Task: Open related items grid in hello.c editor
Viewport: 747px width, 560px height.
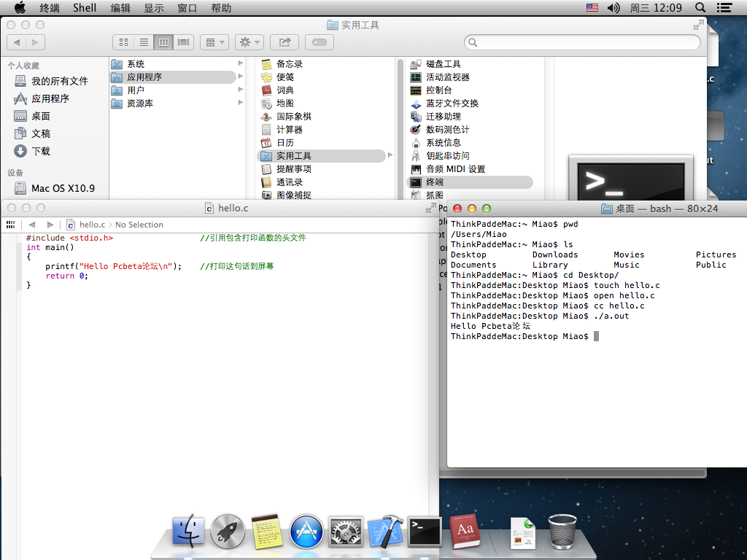Action: point(10,225)
